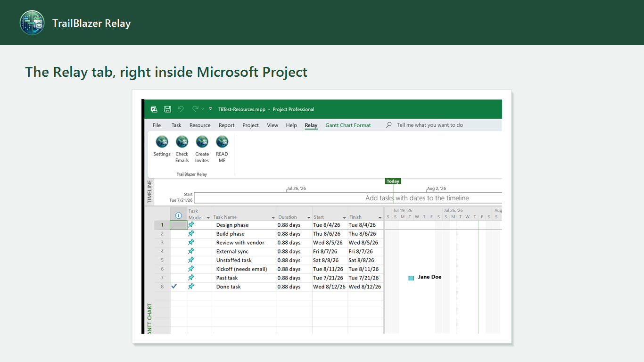Click the pin icon for Design phase

(191, 225)
